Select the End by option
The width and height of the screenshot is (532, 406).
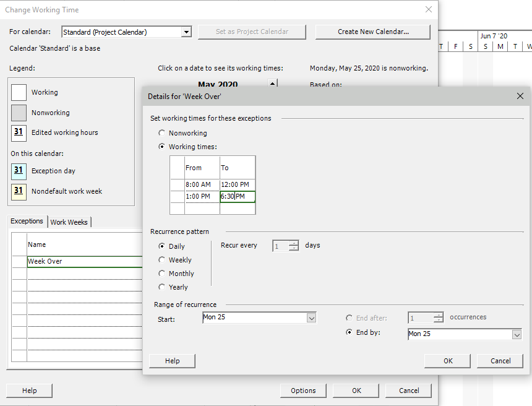click(351, 332)
